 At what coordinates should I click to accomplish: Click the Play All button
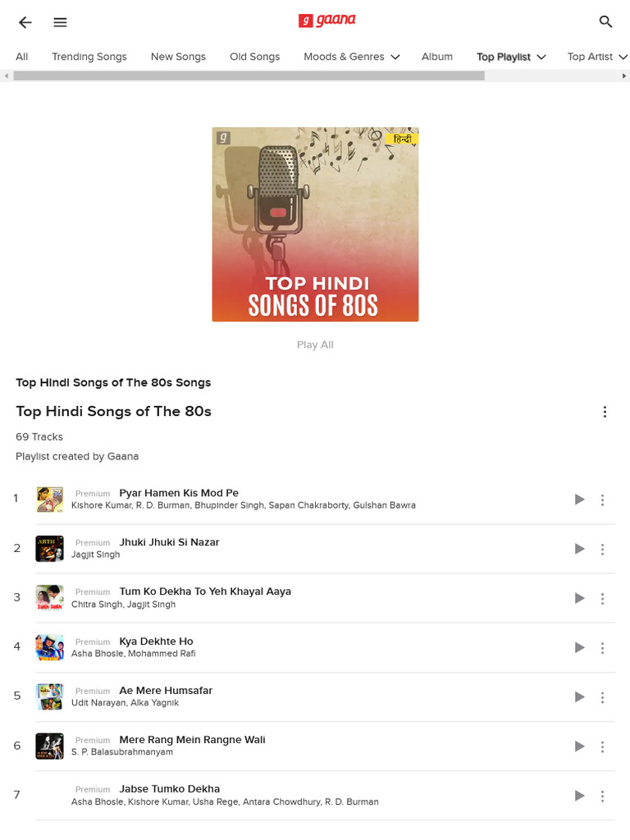tap(315, 345)
